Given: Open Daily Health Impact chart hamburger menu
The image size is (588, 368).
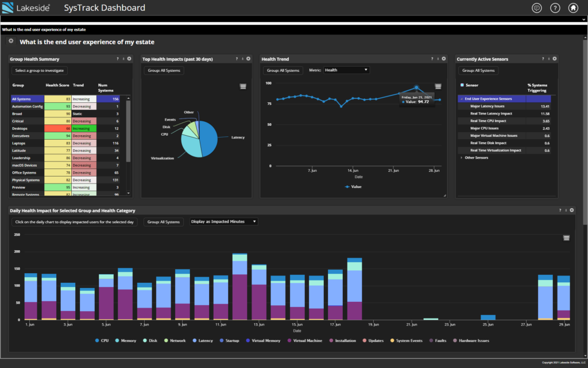Looking at the screenshot, I should 566,238.
